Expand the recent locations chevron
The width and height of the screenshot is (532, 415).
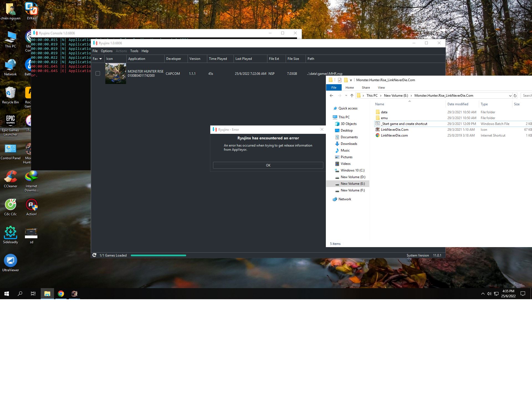(346, 96)
